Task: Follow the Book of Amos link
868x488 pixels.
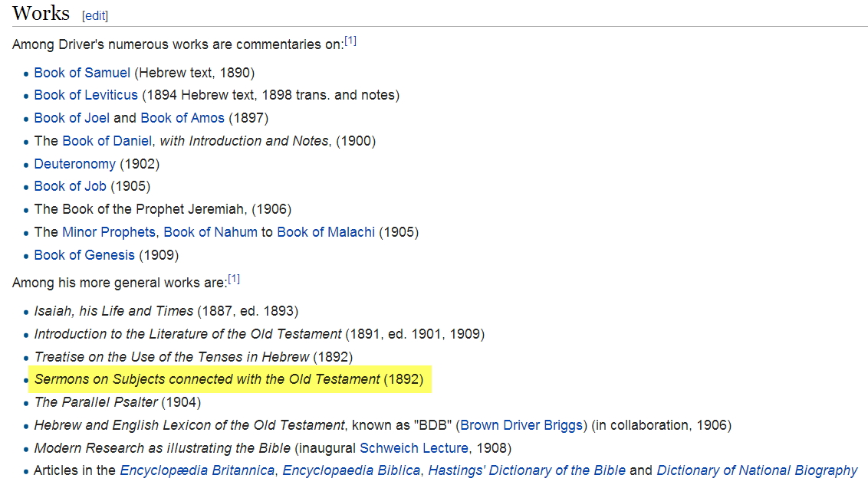Action: 182,118
